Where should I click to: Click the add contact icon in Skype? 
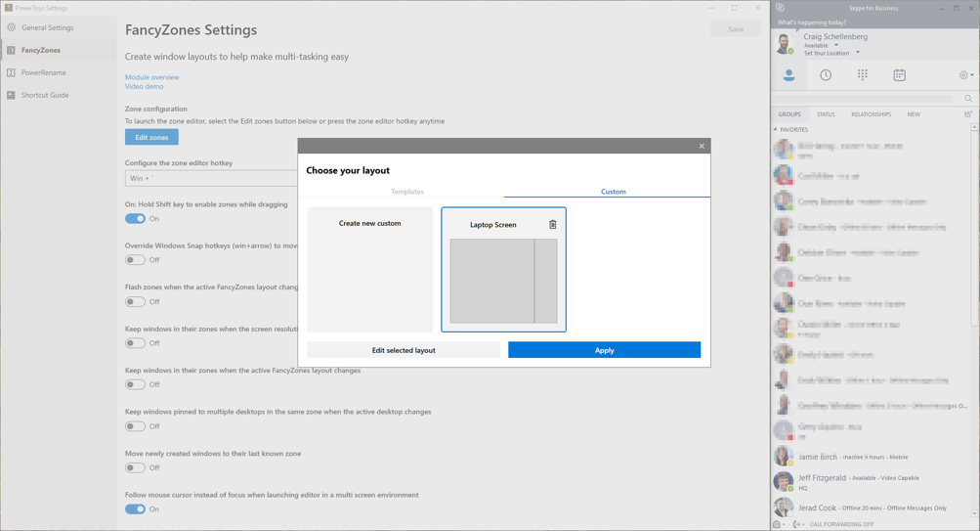click(x=967, y=114)
